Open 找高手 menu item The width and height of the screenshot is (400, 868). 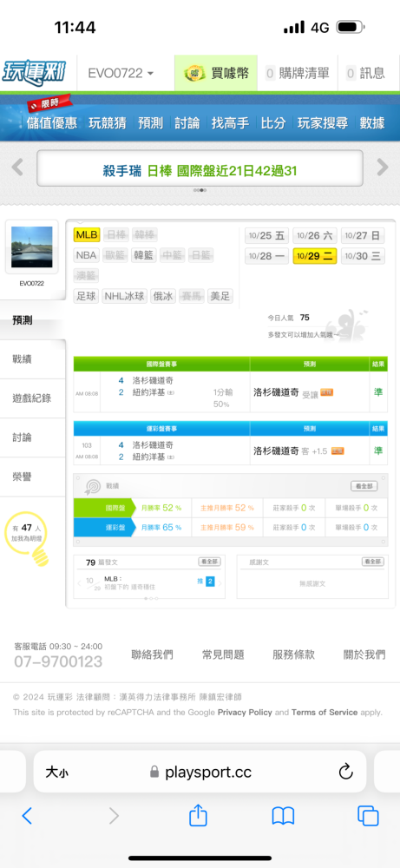tap(230, 123)
